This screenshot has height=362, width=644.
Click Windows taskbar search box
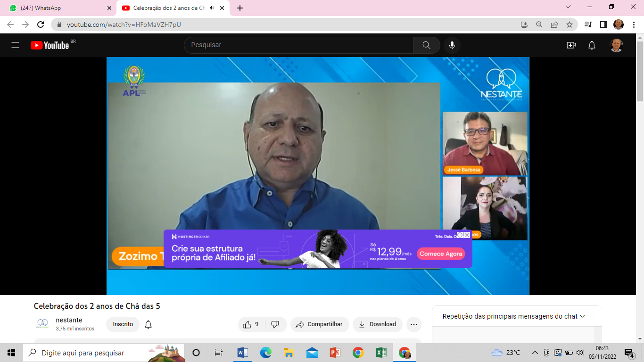[104, 353]
